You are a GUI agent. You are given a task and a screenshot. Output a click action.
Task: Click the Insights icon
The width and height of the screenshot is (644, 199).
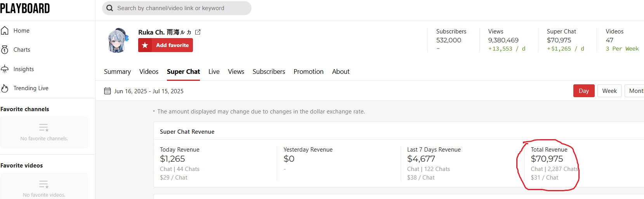click(x=5, y=69)
